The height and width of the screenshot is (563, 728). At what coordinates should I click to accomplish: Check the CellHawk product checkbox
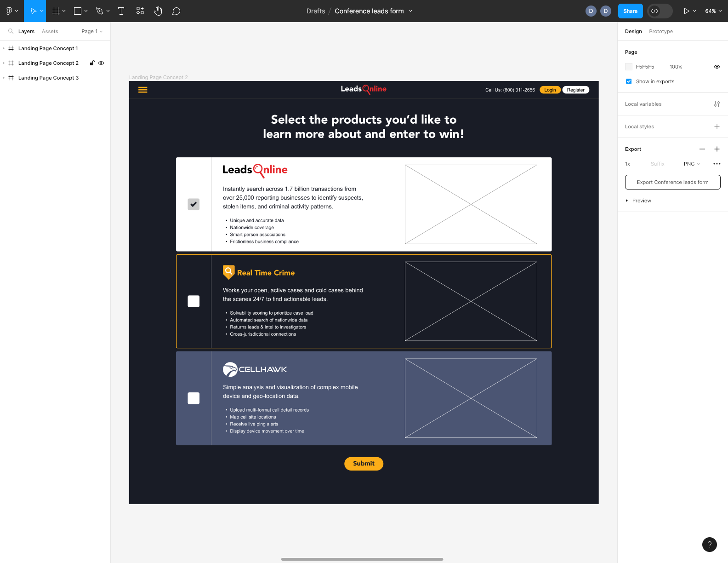(x=193, y=398)
